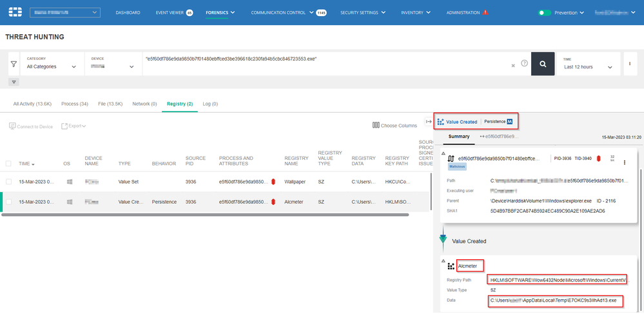Click the Export label text
644x314 pixels.
[75, 126]
